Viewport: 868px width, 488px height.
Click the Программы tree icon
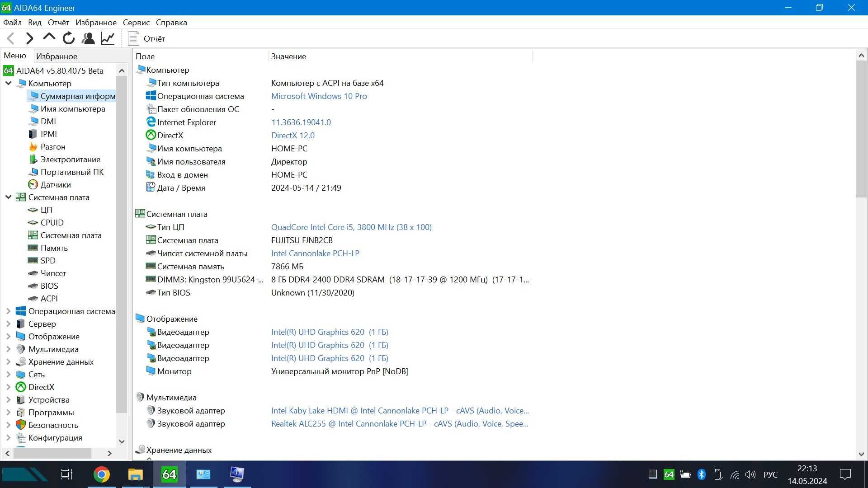point(21,413)
